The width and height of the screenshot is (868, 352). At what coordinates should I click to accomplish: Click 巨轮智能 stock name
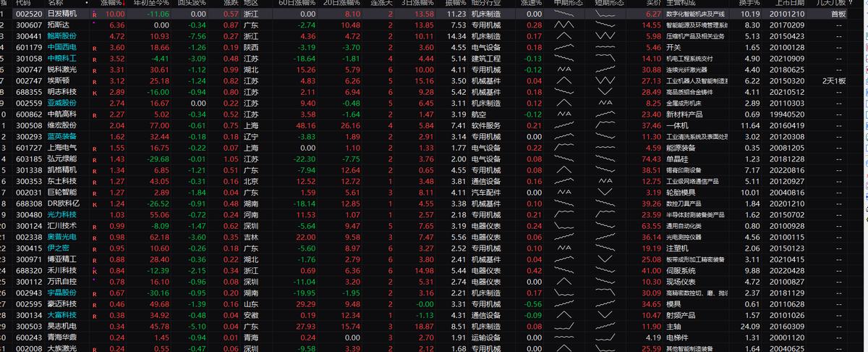63,192
